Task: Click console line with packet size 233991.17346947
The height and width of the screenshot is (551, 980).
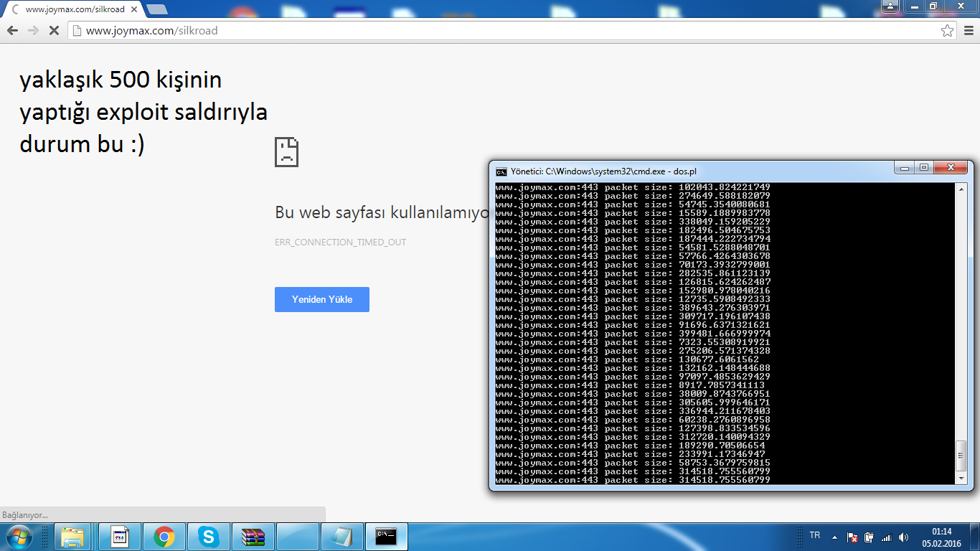Action: [630, 454]
